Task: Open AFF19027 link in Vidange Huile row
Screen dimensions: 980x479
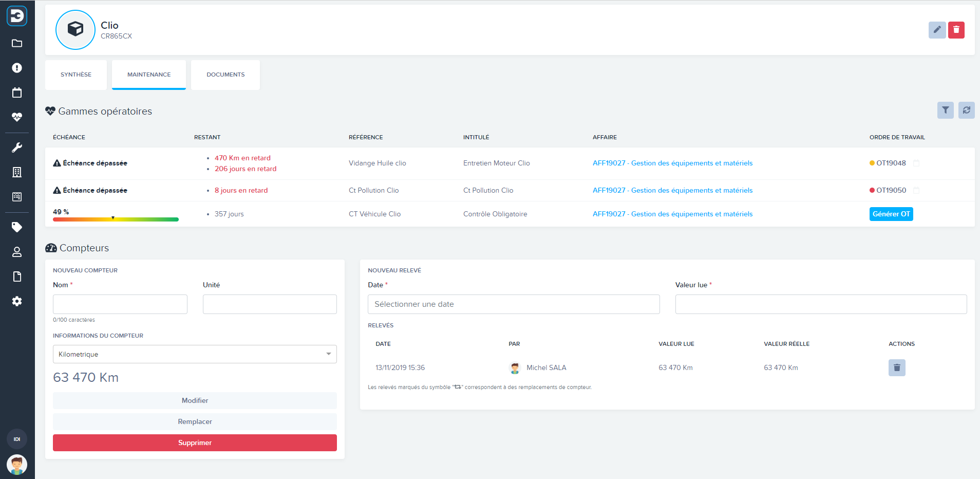Action: tap(672, 163)
